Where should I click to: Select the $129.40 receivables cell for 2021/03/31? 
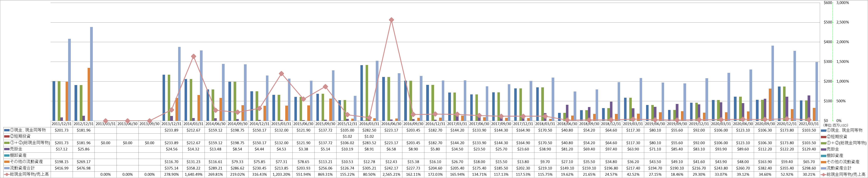click(809, 149)
